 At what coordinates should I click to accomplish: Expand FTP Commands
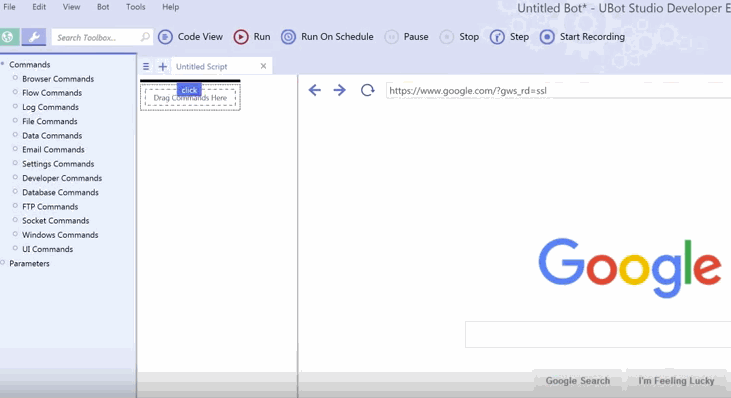tap(15, 206)
